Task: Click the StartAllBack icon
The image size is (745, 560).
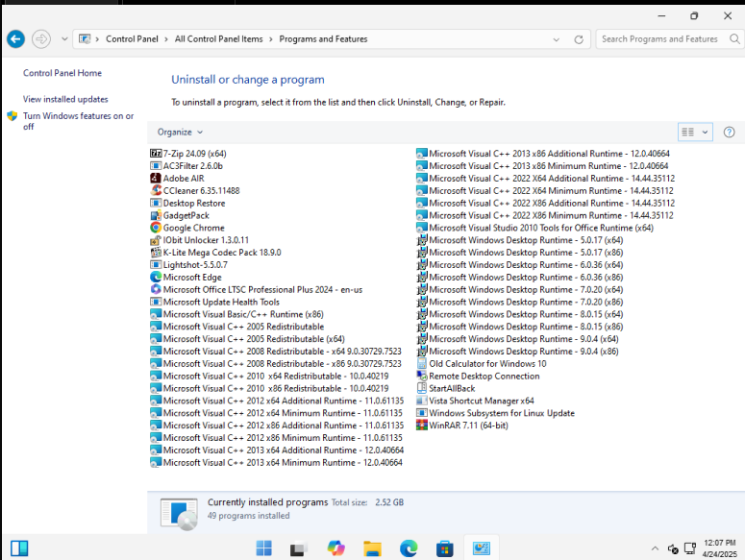Action: (421, 388)
